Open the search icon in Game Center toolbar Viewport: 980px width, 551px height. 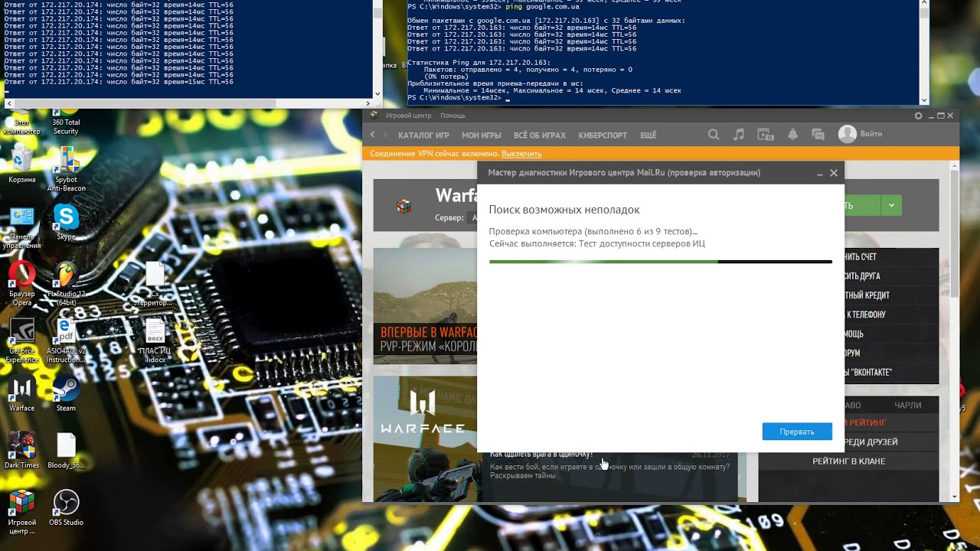click(714, 135)
